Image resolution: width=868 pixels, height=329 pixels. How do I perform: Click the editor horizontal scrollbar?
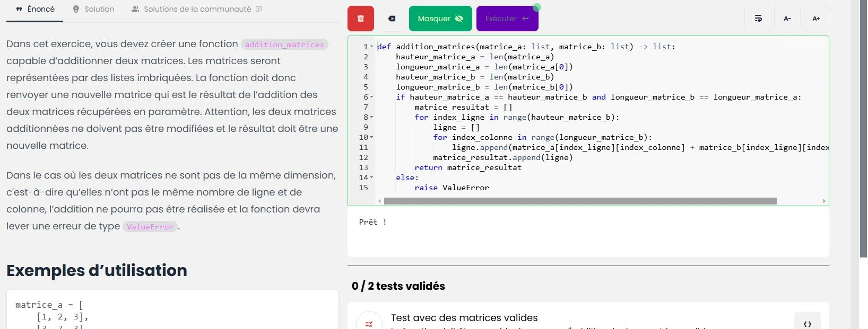point(579,201)
